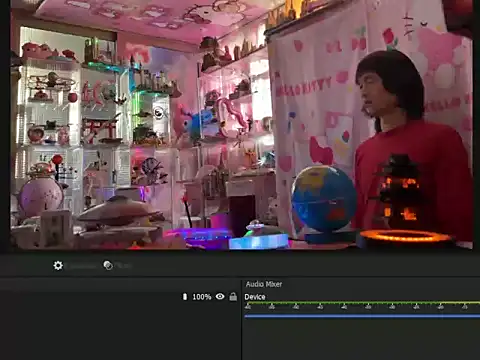This screenshot has width=480, height=360.
Task: Click the battery-shaped icon beside 100%
Action: (x=185, y=296)
